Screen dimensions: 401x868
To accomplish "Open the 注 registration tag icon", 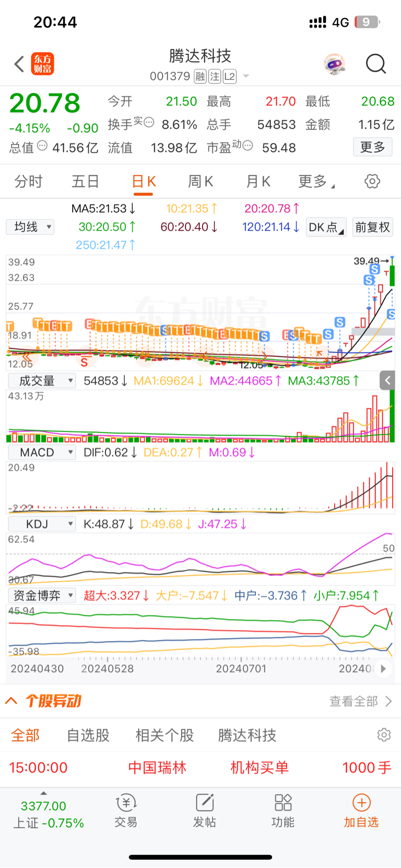I will 215,77.
